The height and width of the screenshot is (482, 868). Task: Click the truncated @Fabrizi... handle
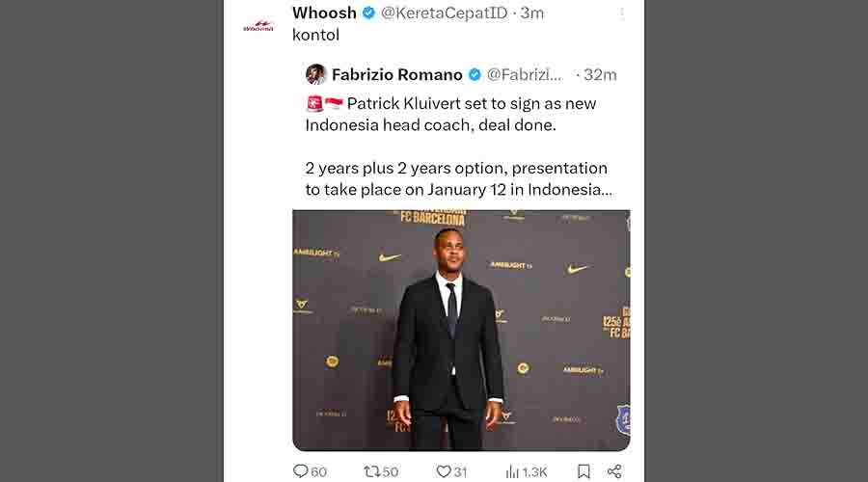525,74
